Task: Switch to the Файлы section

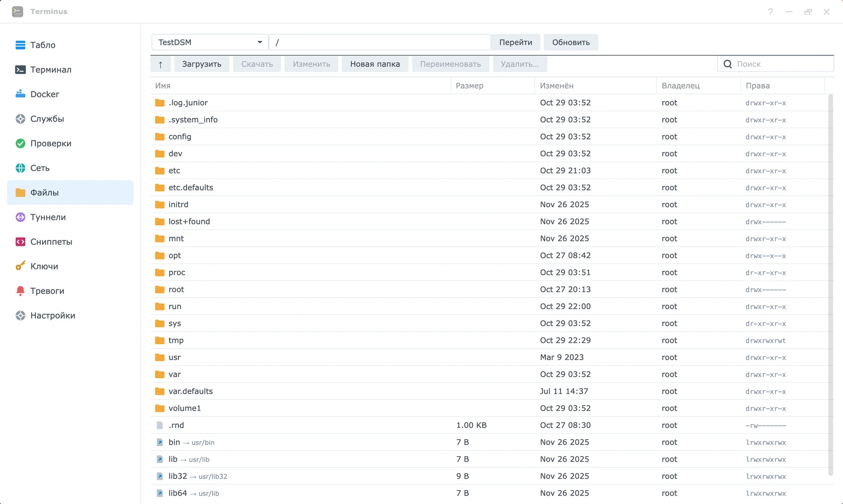Action: pos(70,192)
